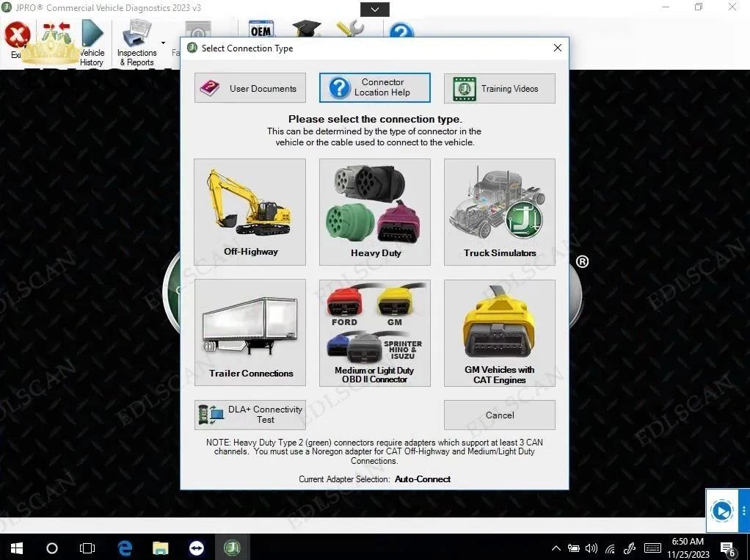Show hidden system tray icons

(x=556, y=548)
